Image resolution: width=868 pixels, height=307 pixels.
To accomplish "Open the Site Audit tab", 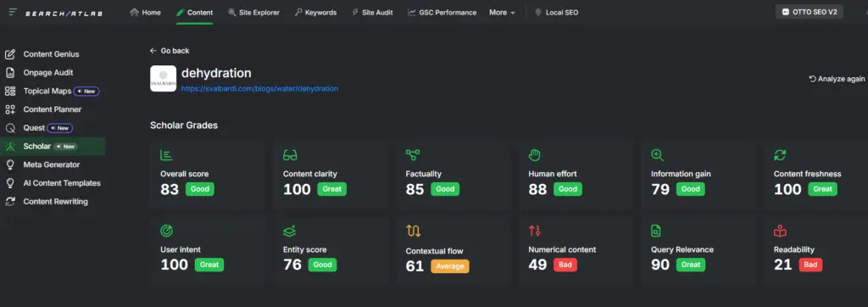I will point(372,12).
